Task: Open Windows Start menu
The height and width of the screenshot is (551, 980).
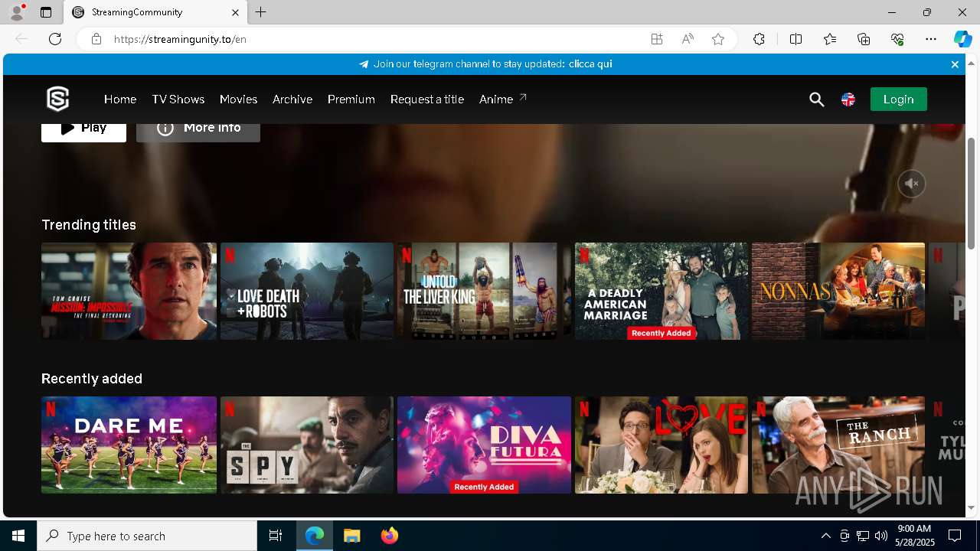Action: click(18, 536)
